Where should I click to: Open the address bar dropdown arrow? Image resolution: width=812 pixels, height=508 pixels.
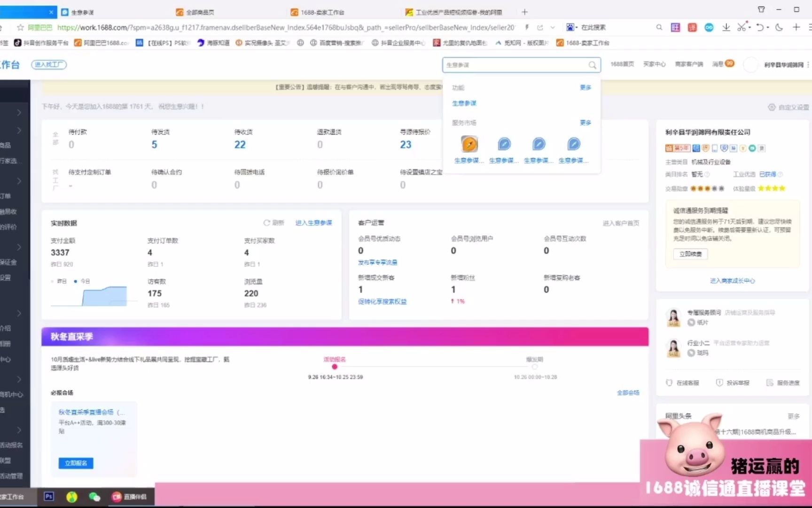click(553, 27)
